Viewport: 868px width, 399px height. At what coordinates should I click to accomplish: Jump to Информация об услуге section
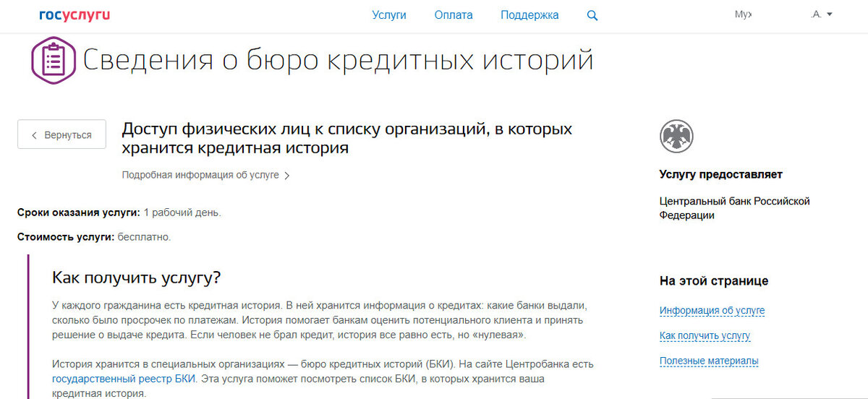[712, 311]
